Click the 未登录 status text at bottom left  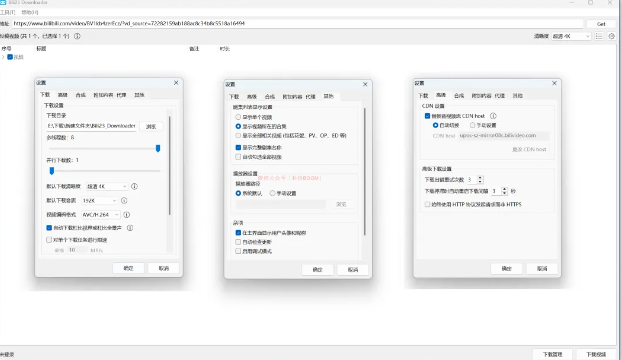[7, 354]
